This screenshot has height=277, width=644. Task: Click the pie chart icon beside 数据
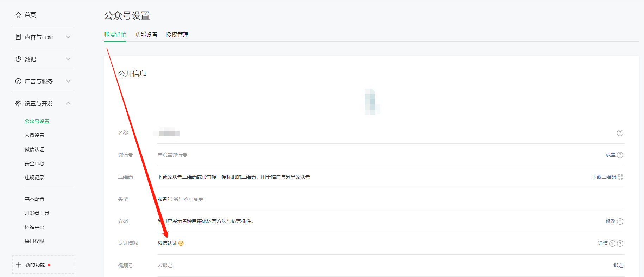coord(18,59)
